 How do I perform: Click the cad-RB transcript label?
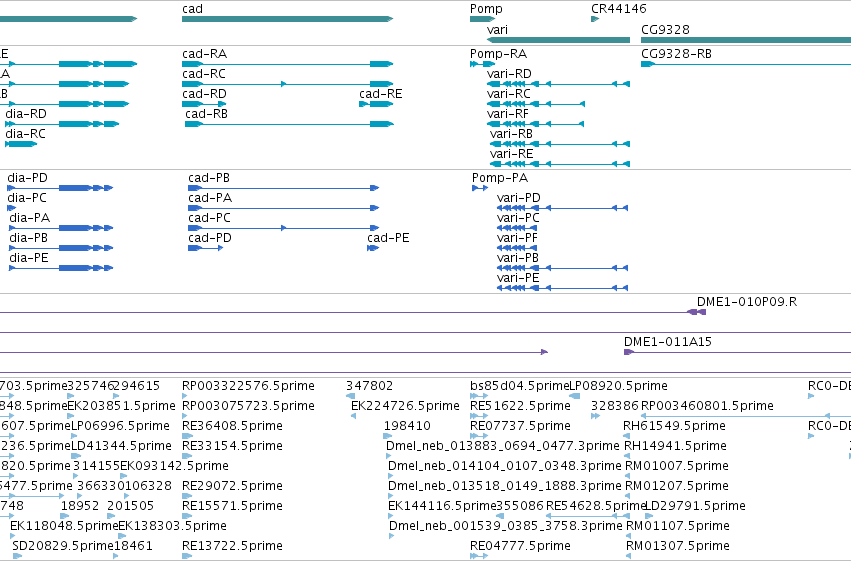point(206,114)
